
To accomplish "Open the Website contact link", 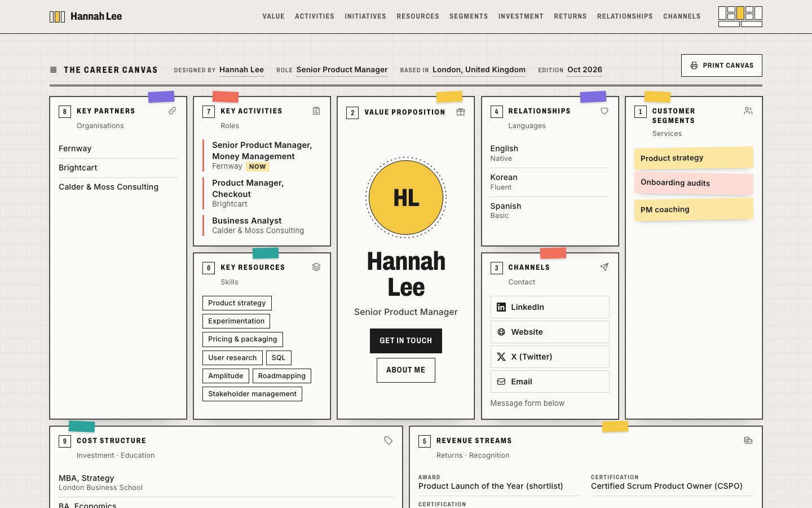I will 550,332.
